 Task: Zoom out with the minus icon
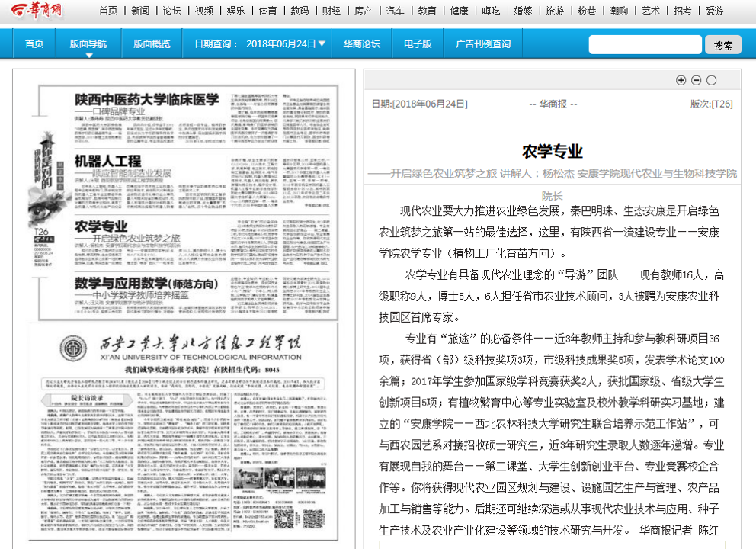coord(697,81)
